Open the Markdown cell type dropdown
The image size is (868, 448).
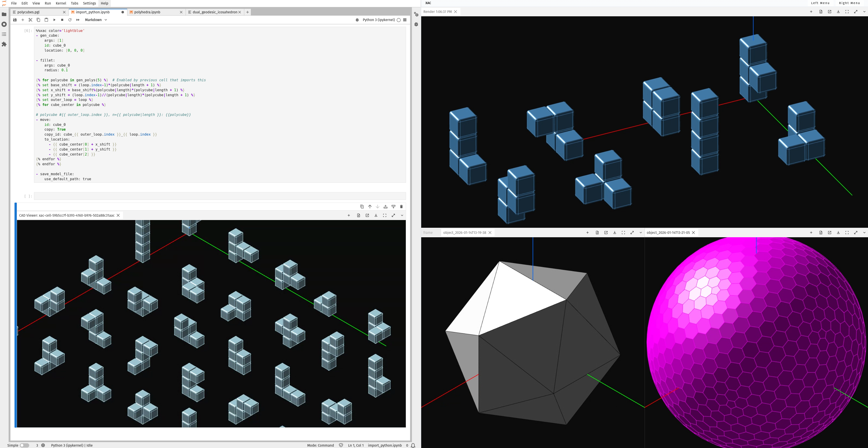pyautogui.click(x=96, y=20)
